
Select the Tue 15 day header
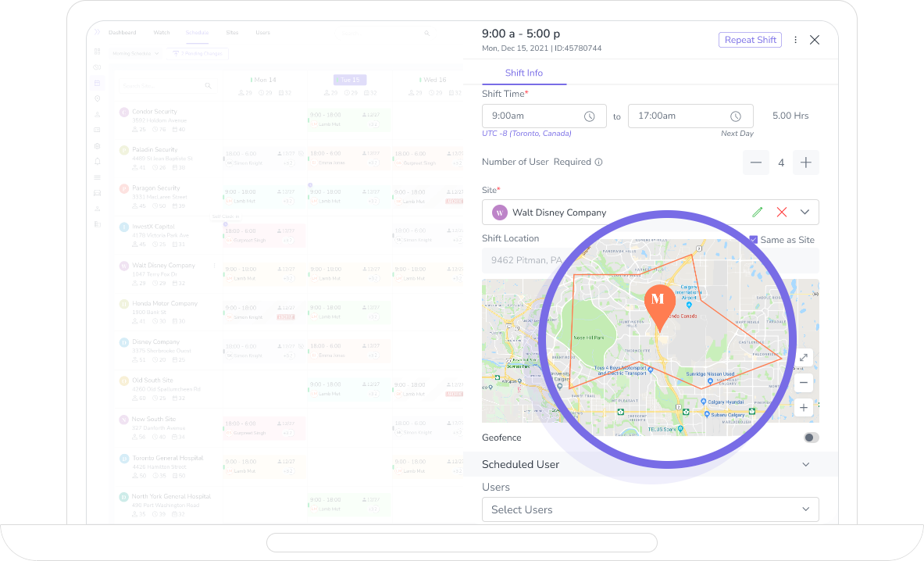coord(350,80)
